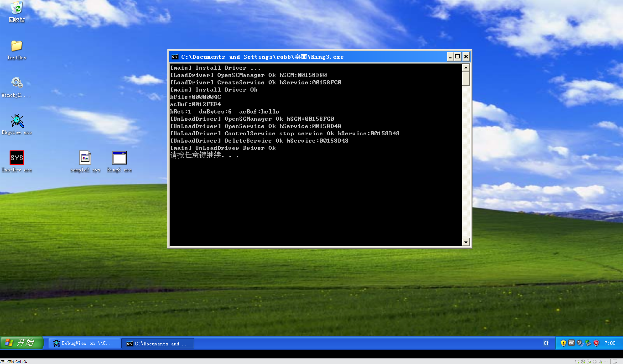Select the InstDrv.exe SYS icon
This screenshot has width=623, height=364.
click(17, 158)
